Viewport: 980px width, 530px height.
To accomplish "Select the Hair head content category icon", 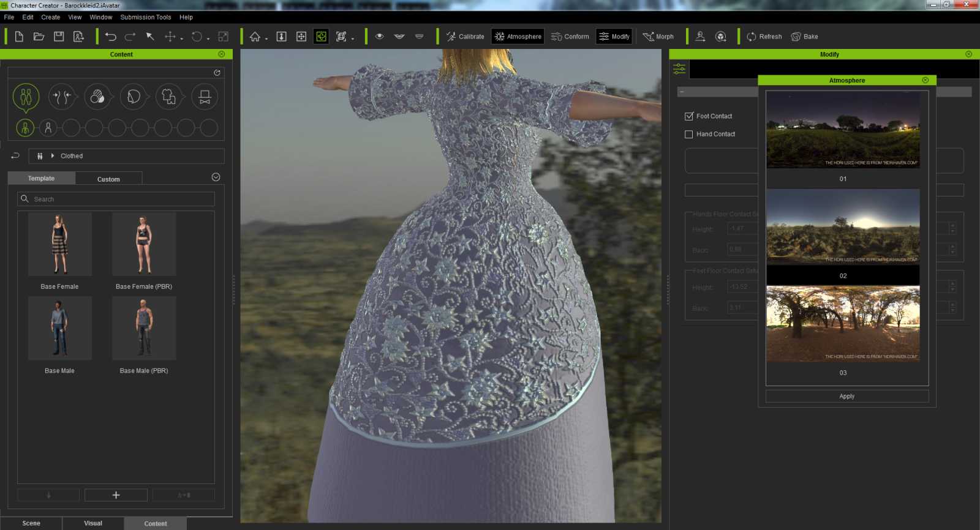I will tap(134, 97).
